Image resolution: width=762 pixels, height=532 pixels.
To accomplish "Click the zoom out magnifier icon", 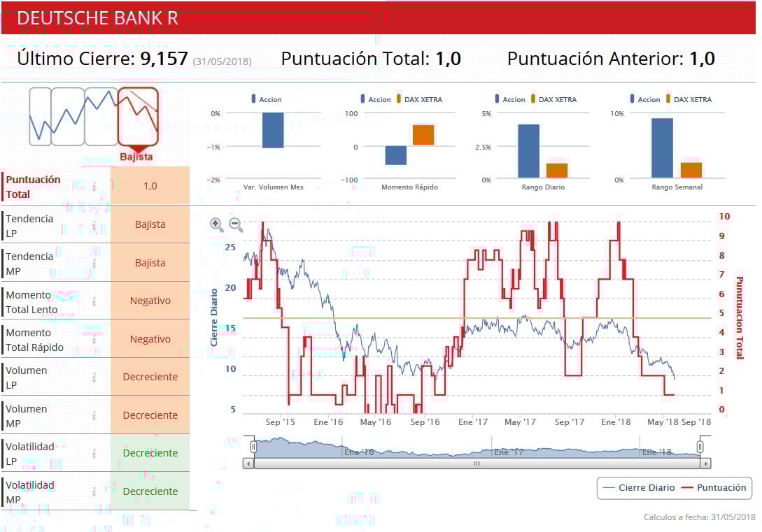I will [236, 224].
